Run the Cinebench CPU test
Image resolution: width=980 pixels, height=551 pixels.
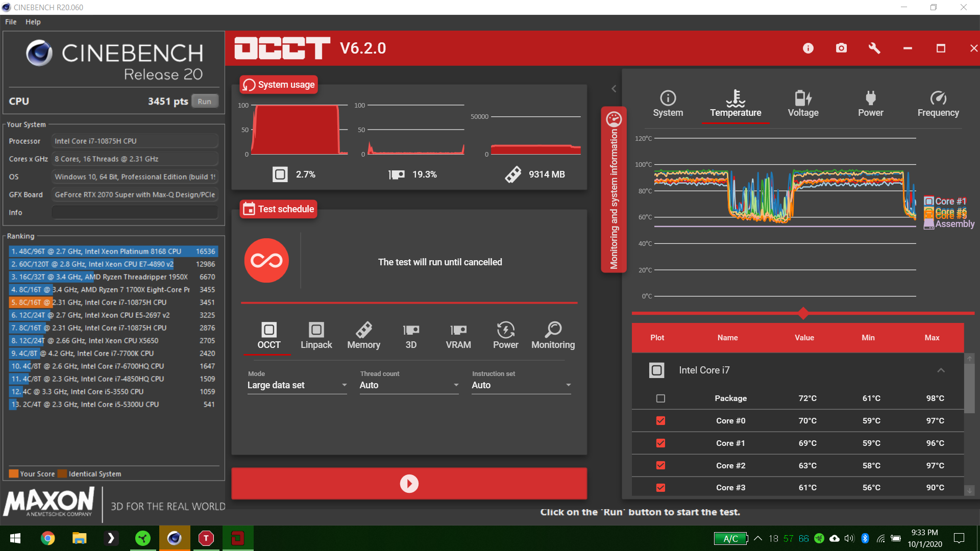pyautogui.click(x=205, y=102)
